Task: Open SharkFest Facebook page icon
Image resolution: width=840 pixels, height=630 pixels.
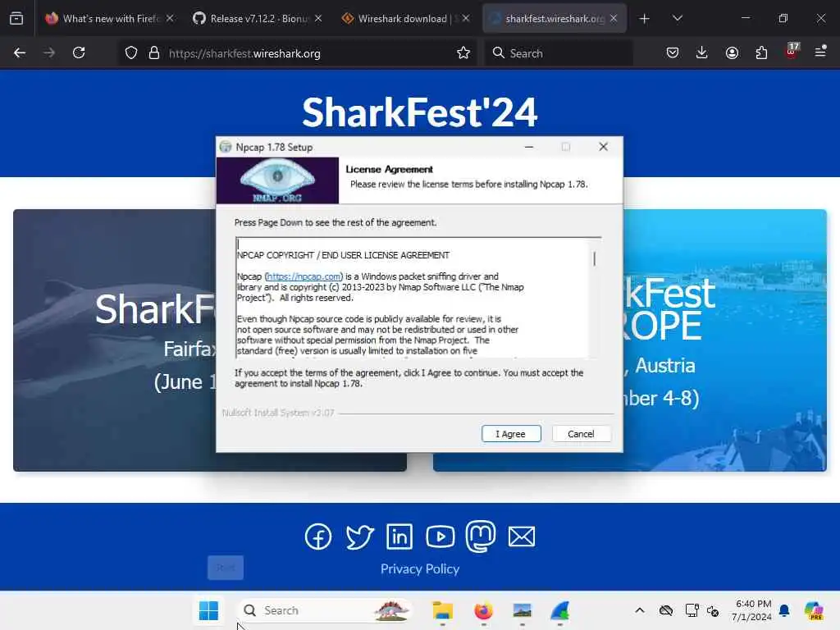Action: click(318, 536)
